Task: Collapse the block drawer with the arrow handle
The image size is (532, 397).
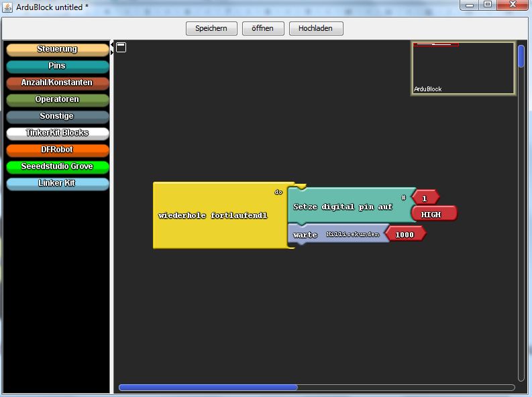Action: coord(112,48)
